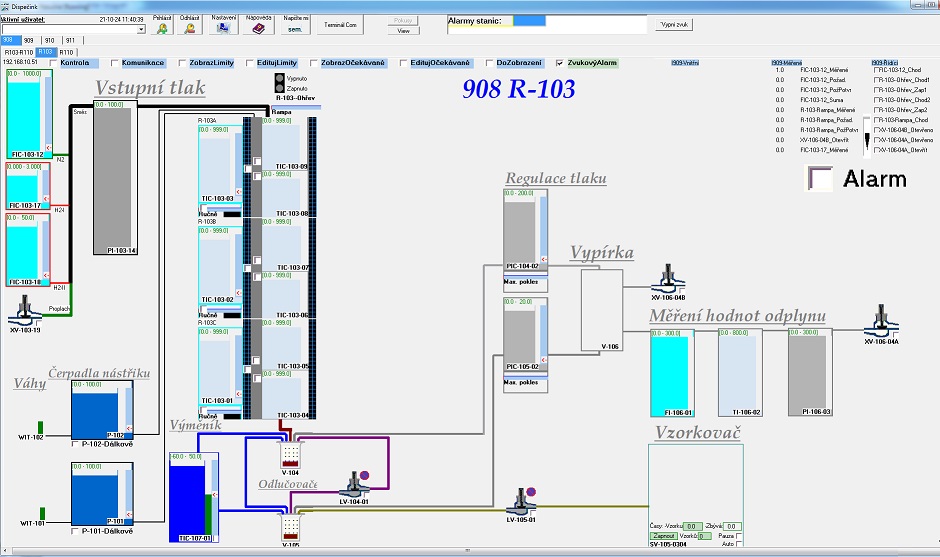This screenshot has height=557, width=940.
Task: Click the XV-106-04A valve icon
Action: (882, 322)
